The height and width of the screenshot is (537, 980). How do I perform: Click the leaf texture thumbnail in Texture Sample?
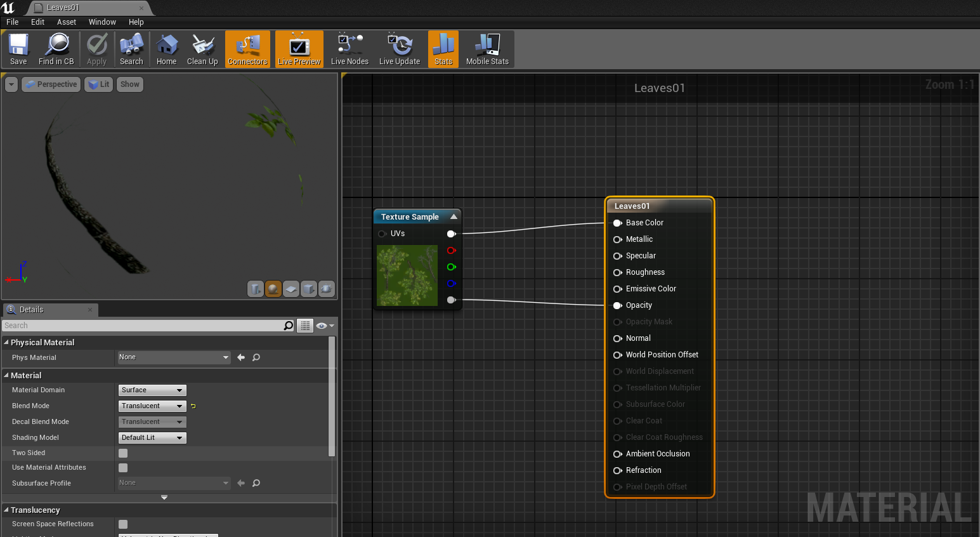coord(407,275)
